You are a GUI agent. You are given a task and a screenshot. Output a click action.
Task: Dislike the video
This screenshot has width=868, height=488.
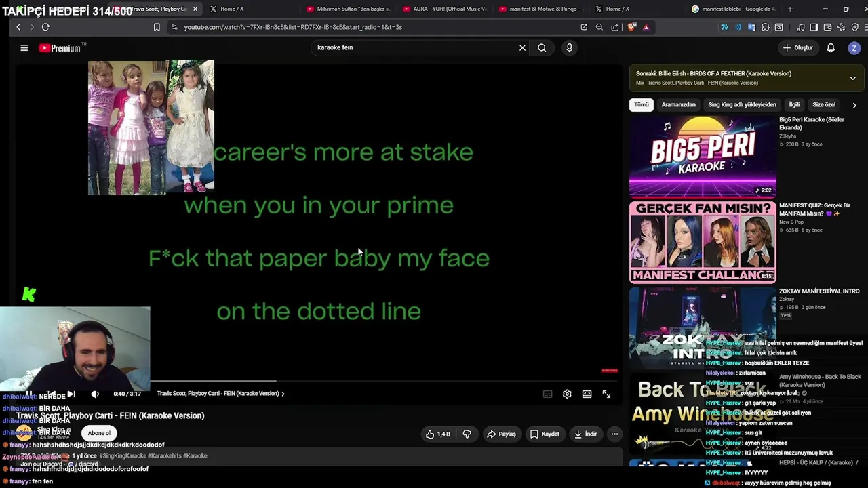click(x=467, y=434)
